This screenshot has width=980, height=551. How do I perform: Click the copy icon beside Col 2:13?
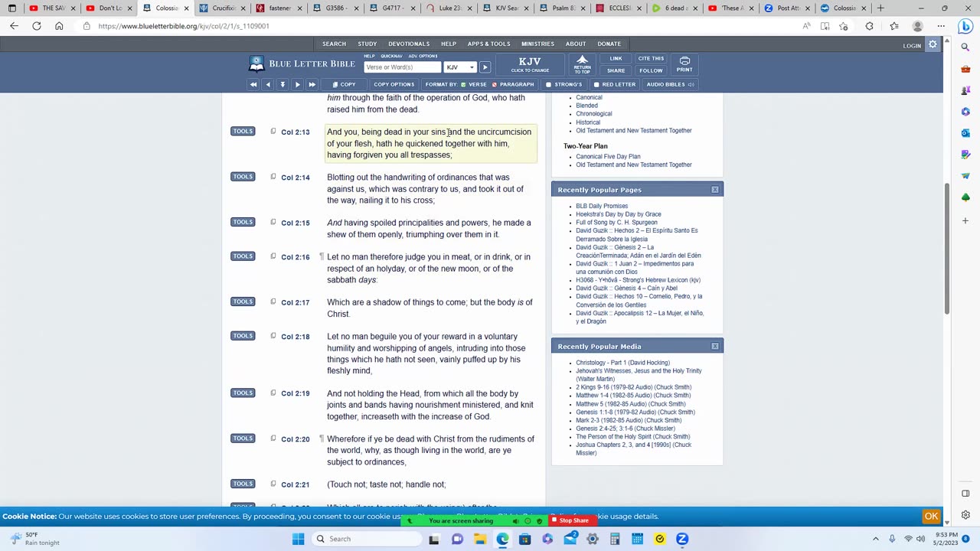click(x=273, y=132)
